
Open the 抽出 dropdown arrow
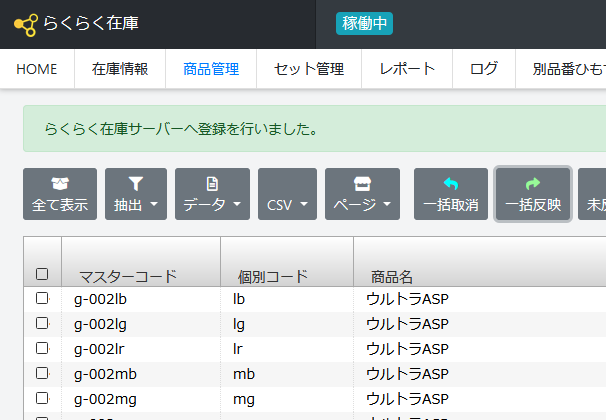click(154, 204)
